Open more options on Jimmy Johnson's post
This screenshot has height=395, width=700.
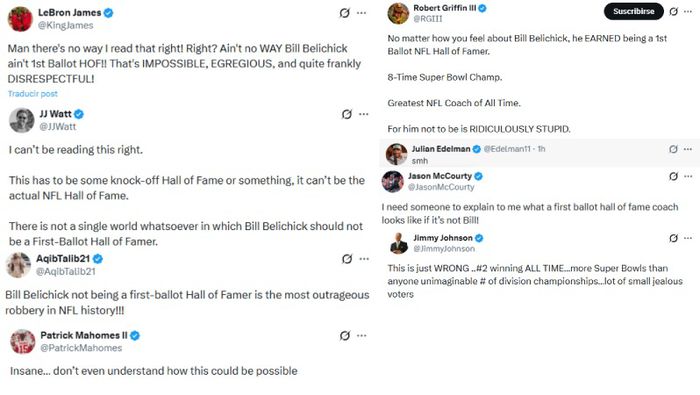pos(688,238)
